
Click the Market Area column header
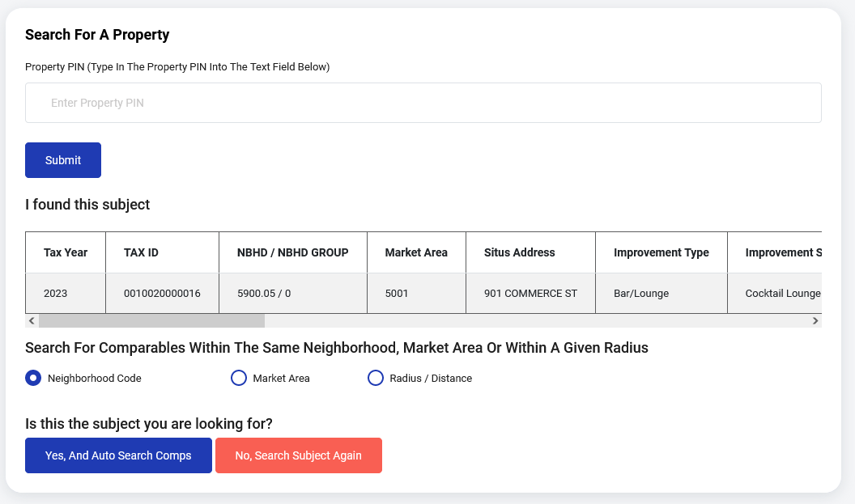click(x=416, y=252)
